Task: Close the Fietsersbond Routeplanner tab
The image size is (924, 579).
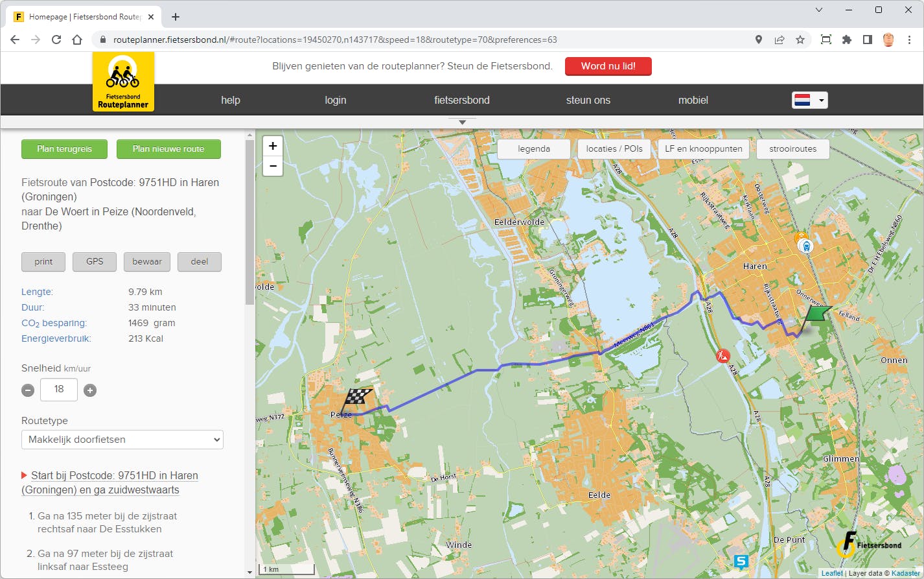Action: (152, 17)
